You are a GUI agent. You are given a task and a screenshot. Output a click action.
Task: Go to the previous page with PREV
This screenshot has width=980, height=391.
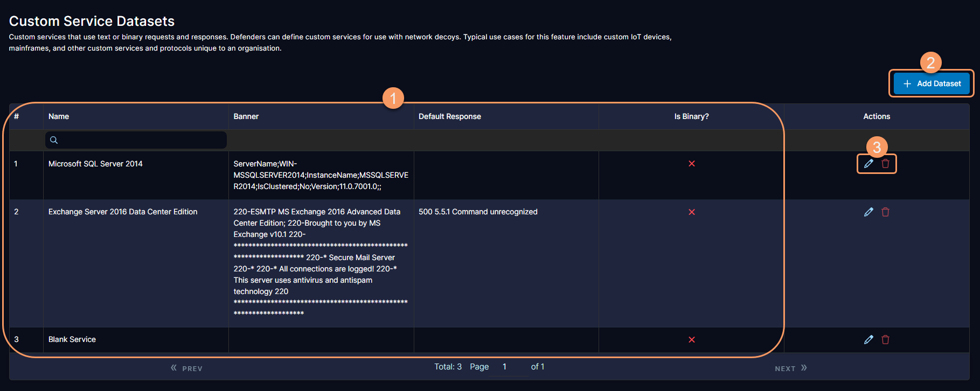point(186,368)
